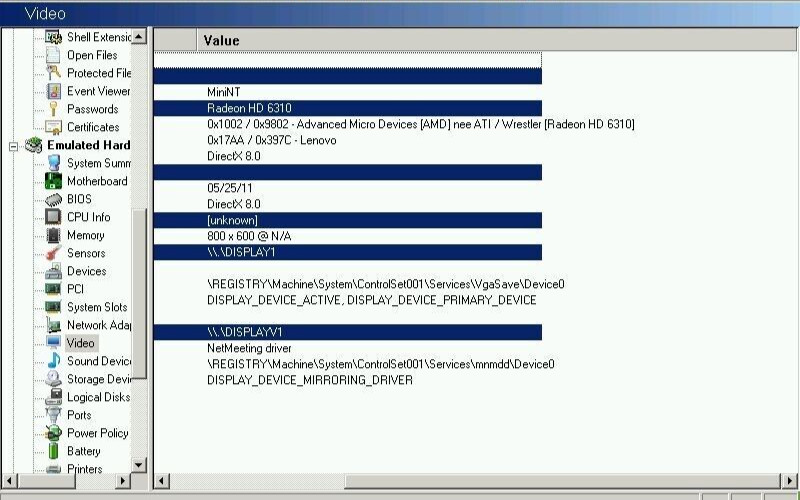Select the 0x1002 / 0x9802 AMD row
The height and width of the screenshot is (500, 800).
(x=394, y=124)
